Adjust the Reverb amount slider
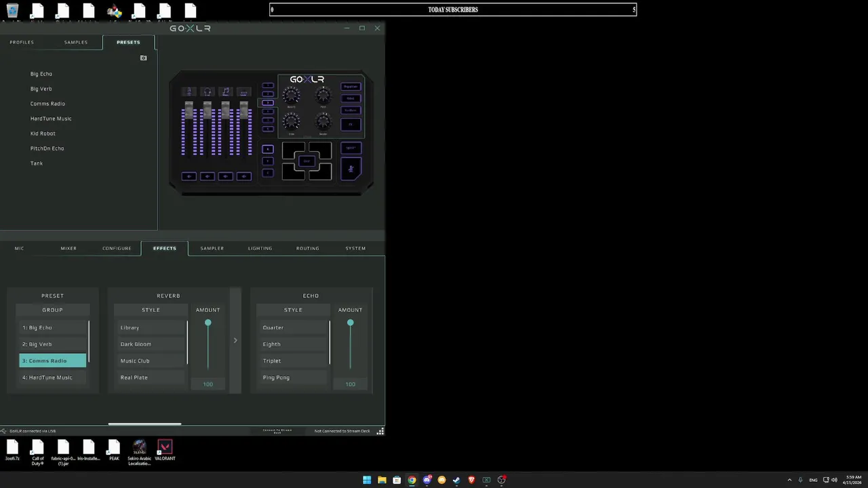 point(208,323)
